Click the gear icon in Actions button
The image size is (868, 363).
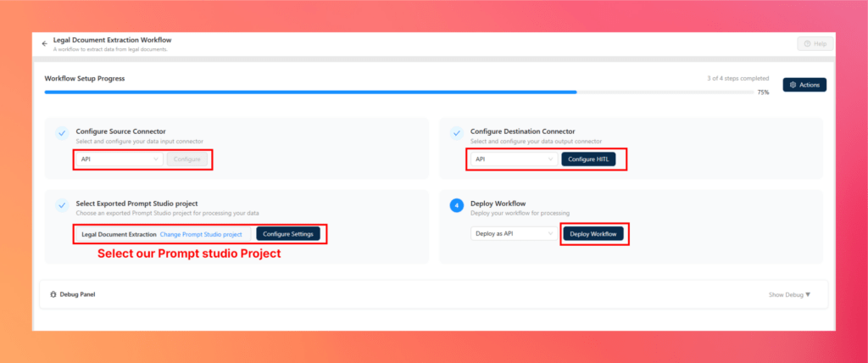[x=793, y=85]
